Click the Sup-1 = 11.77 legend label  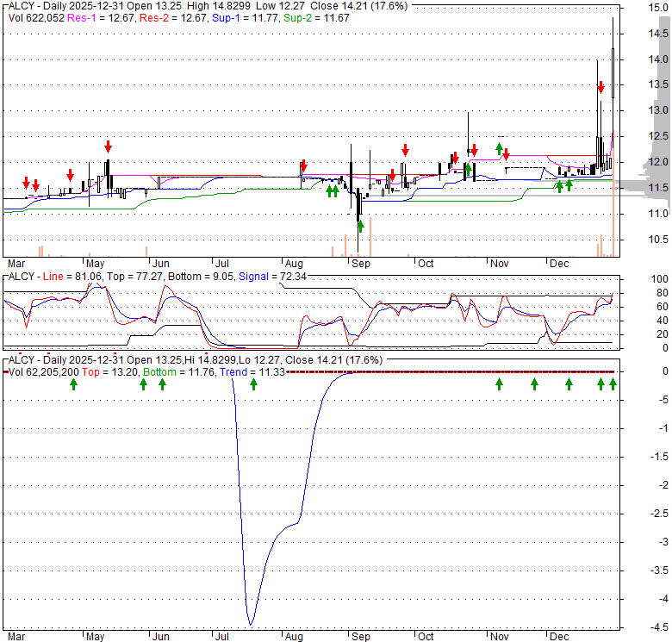pos(233,16)
